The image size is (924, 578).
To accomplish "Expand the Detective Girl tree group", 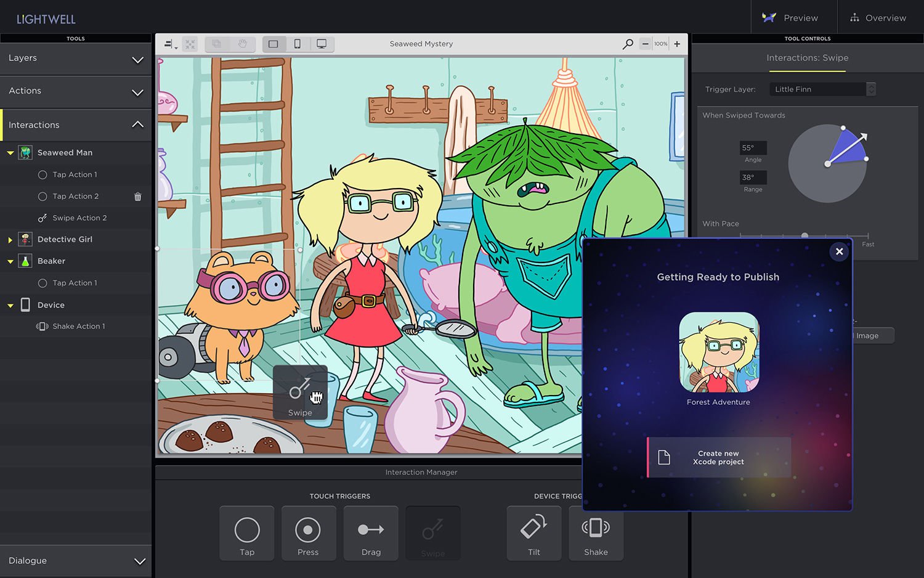I will 10,240.
